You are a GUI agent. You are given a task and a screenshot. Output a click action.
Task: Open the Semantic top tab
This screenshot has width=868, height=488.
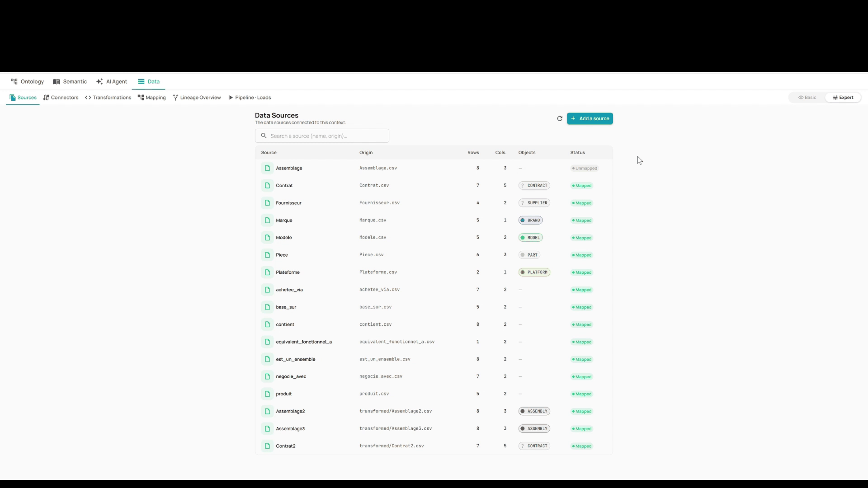[70, 82]
